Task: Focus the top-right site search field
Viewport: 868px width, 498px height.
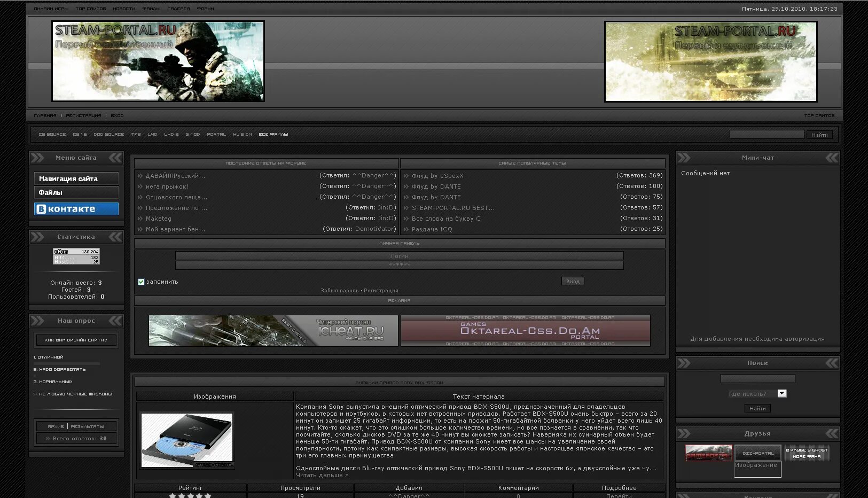Action: [767, 135]
